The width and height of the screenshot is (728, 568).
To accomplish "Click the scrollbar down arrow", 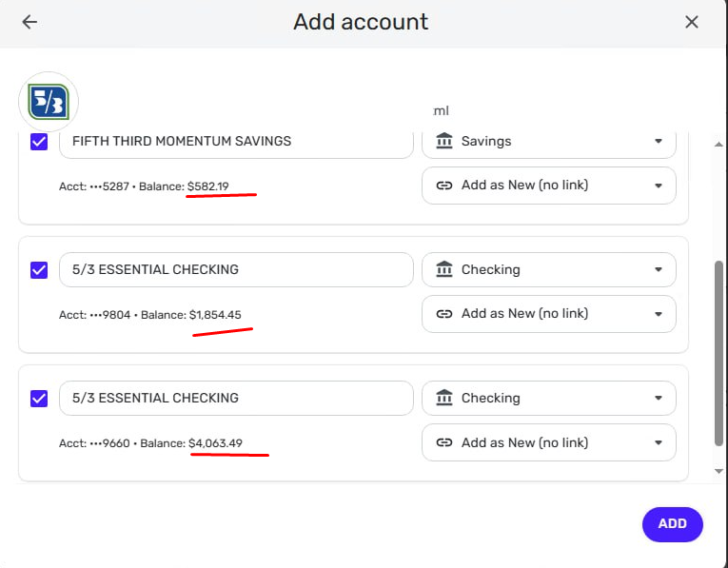I will [718, 472].
